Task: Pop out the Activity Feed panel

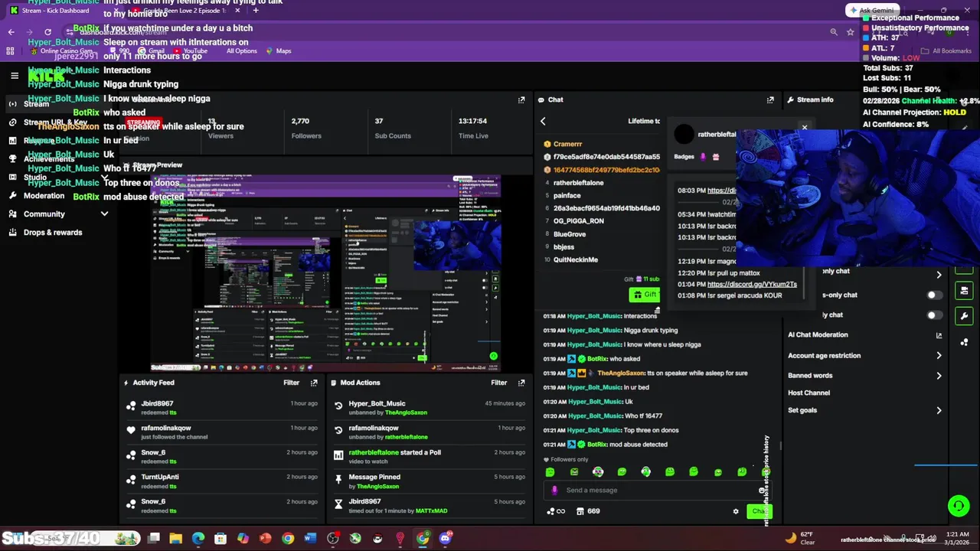Action: (x=314, y=383)
